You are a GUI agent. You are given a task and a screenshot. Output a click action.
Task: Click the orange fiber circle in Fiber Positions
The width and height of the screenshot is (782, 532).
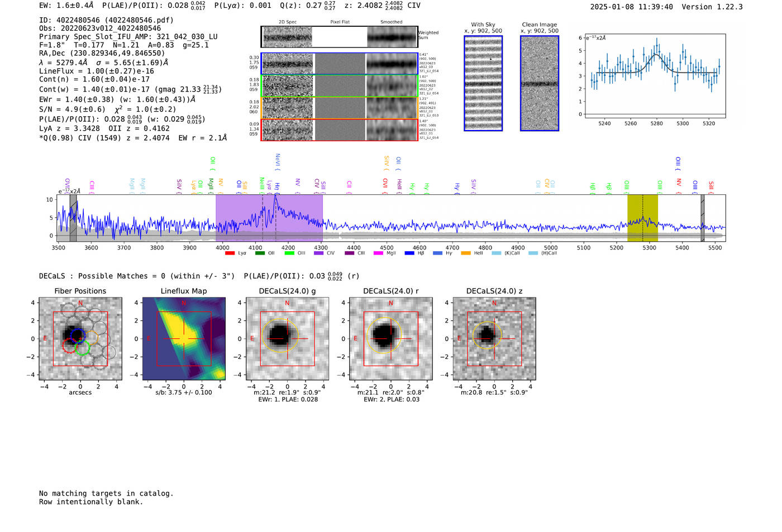91,337
